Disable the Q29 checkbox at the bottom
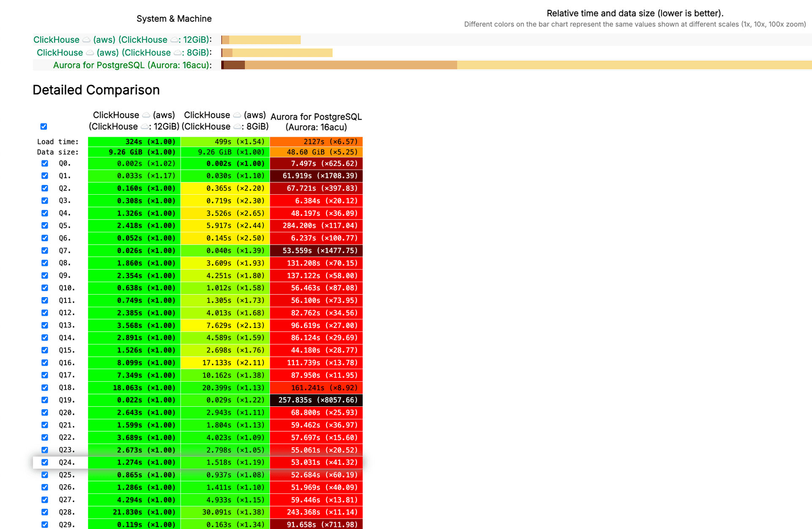This screenshot has width=812, height=529. (x=45, y=524)
